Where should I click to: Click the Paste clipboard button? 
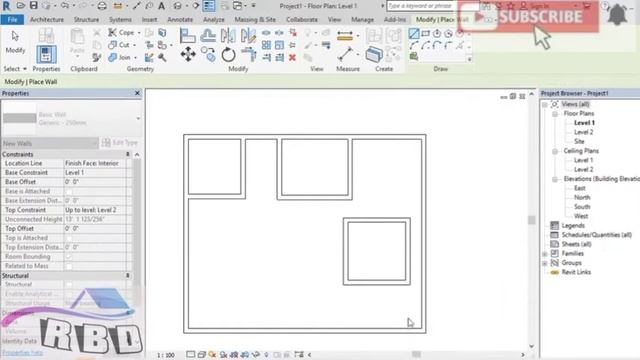click(x=77, y=41)
